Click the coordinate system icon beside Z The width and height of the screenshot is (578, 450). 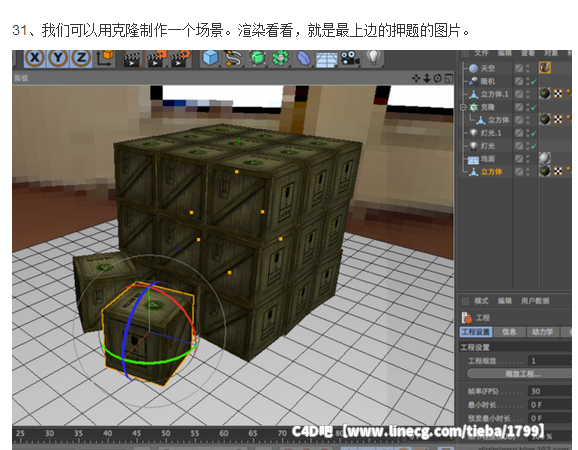pyautogui.click(x=104, y=58)
